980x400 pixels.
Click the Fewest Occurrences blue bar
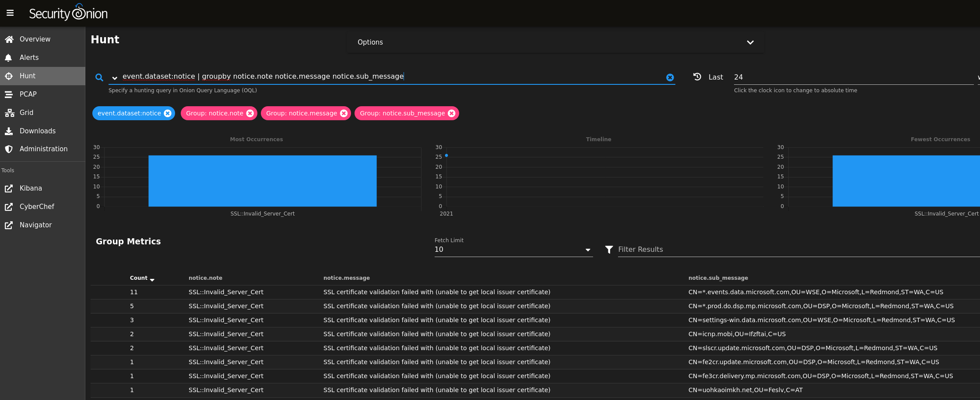click(x=906, y=181)
